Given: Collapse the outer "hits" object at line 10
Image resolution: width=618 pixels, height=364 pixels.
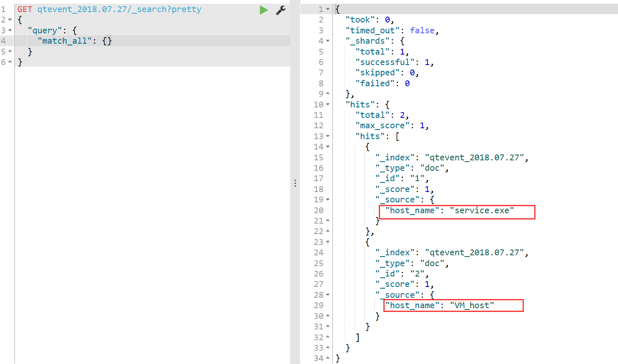Looking at the screenshot, I should coord(328,105).
